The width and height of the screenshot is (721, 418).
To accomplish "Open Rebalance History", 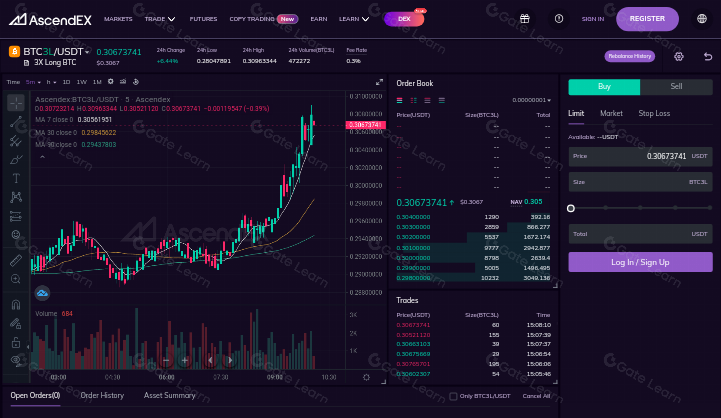I will 629,56.
